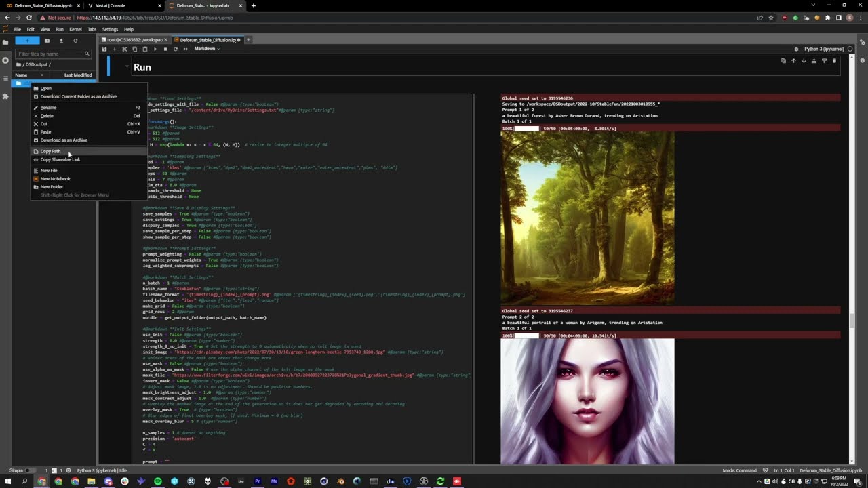
Task: Cut the selected cell with scissors icon
Action: pyautogui.click(x=124, y=49)
